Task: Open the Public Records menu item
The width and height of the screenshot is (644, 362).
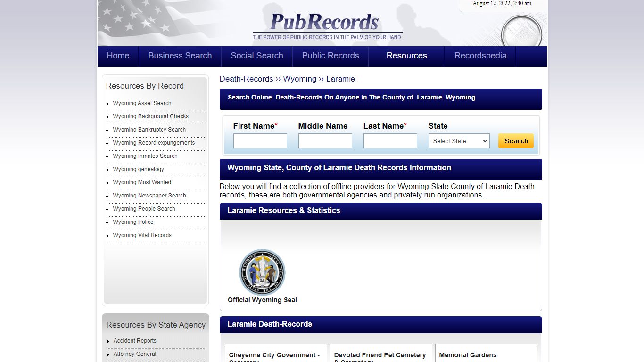Action: pyautogui.click(x=330, y=56)
